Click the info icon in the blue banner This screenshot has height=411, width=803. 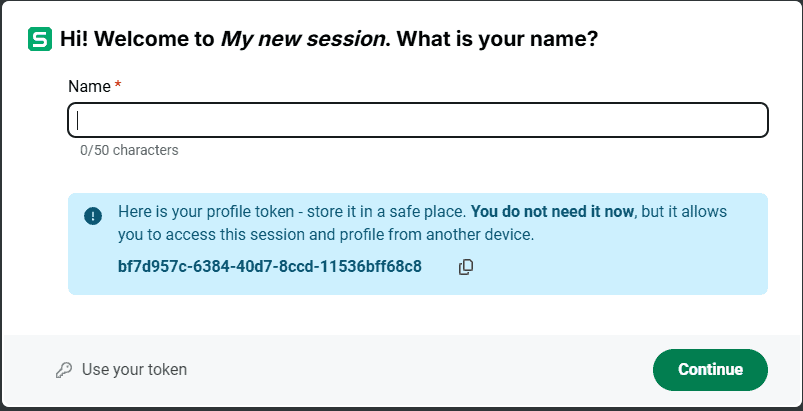click(x=93, y=215)
